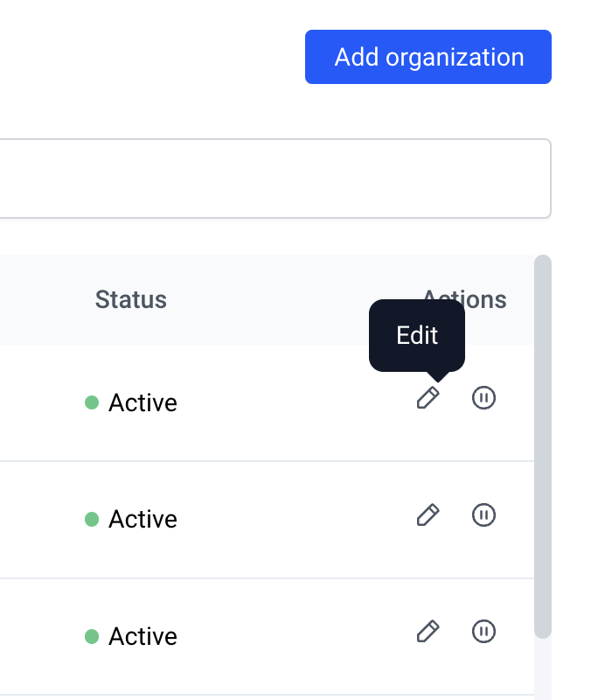598x700 pixels.
Task: Select the Active status in first row
Action: [x=130, y=402]
